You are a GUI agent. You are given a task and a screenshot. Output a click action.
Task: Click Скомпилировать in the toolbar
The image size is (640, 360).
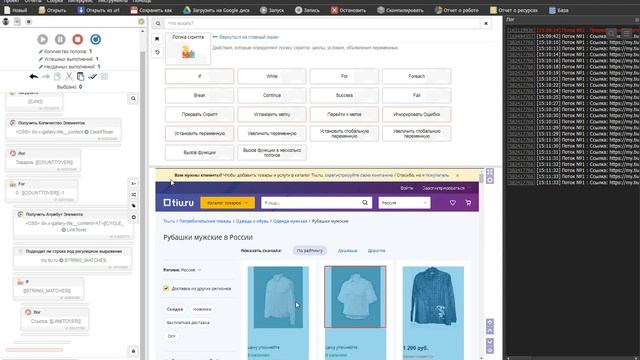(x=400, y=10)
